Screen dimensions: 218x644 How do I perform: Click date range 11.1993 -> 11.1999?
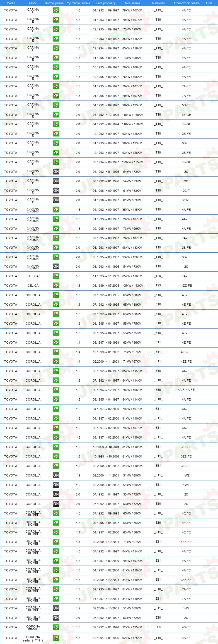[x=106, y=276]
